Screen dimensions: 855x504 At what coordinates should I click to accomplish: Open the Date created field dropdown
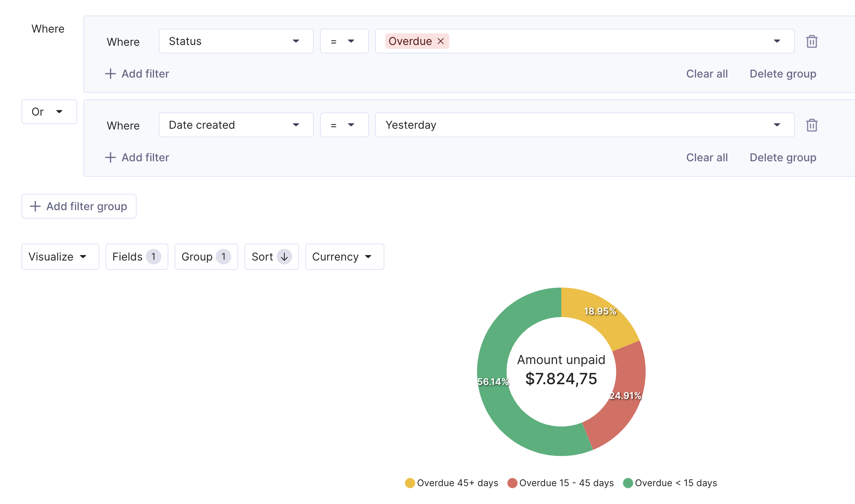236,125
